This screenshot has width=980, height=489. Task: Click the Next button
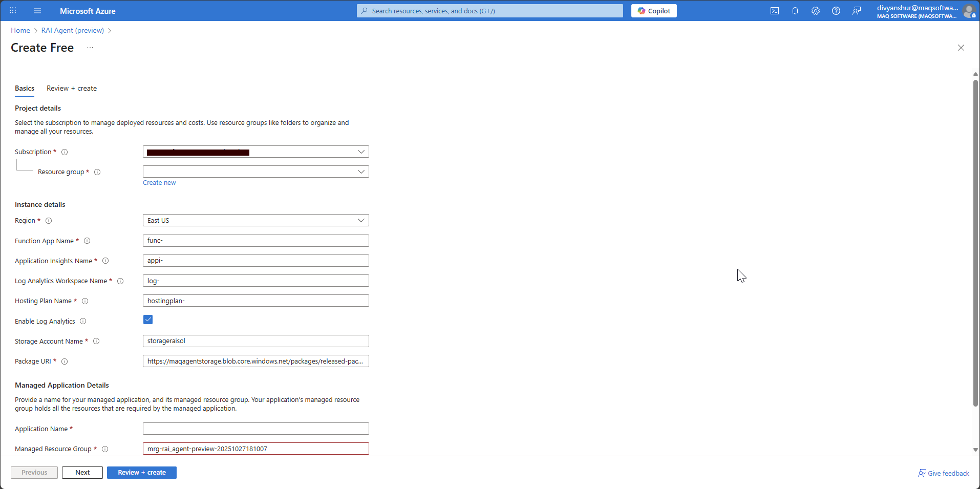[82, 473]
